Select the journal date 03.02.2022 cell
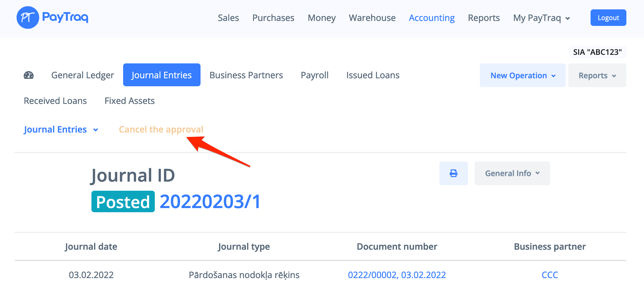Image resolution: width=644 pixels, height=296 pixels. click(x=91, y=275)
